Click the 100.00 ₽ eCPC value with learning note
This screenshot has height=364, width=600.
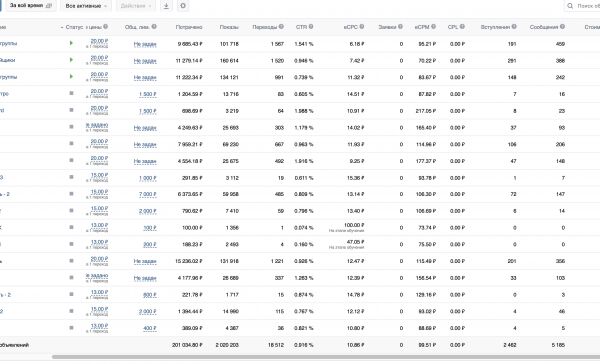point(354,225)
